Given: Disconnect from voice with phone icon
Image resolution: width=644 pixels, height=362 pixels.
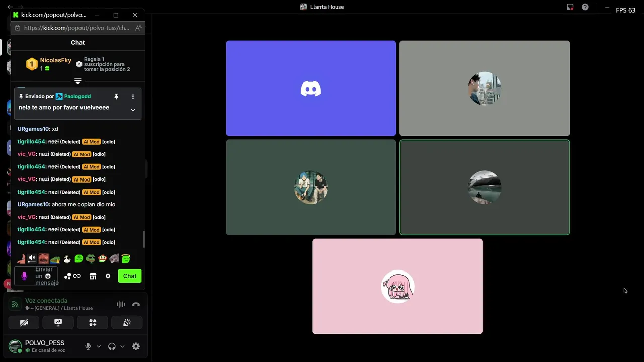Looking at the screenshot, I should pyautogui.click(x=136, y=304).
